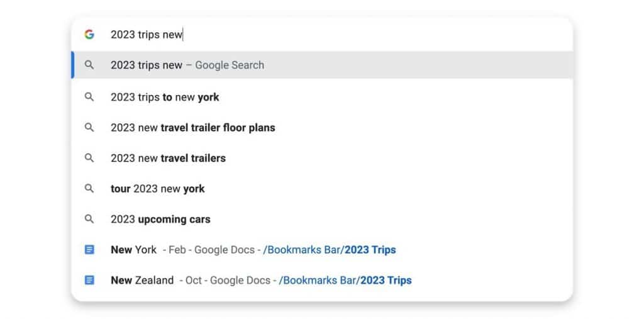The height and width of the screenshot is (319, 644).
Task: Pick the '2023 new travel trailers' suggestion
Action: pyautogui.click(x=322, y=158)
